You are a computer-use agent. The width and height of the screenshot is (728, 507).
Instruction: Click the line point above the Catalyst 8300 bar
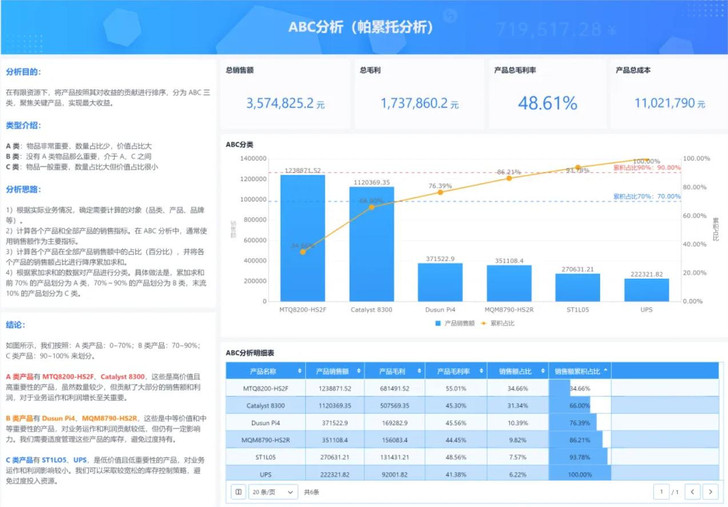[371, 207]
